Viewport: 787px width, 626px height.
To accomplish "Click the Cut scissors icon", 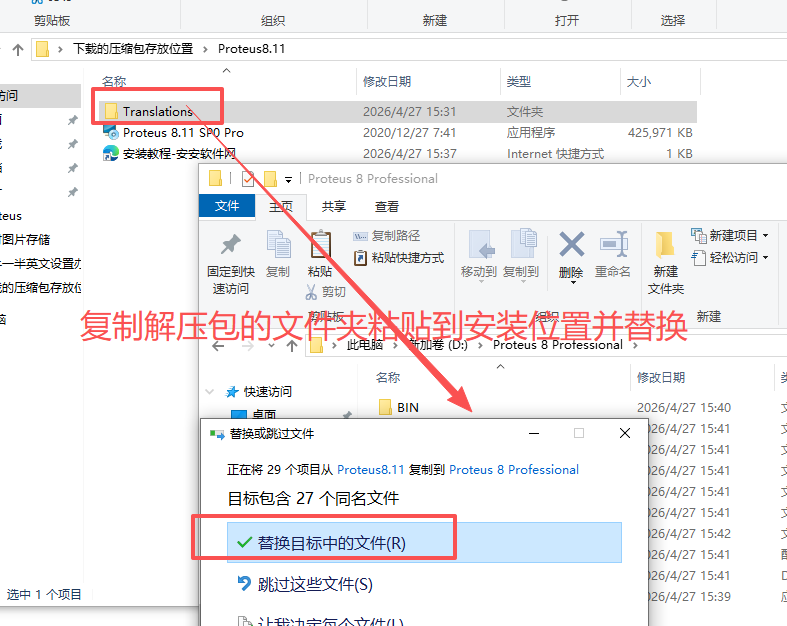I will click(311, 292).
